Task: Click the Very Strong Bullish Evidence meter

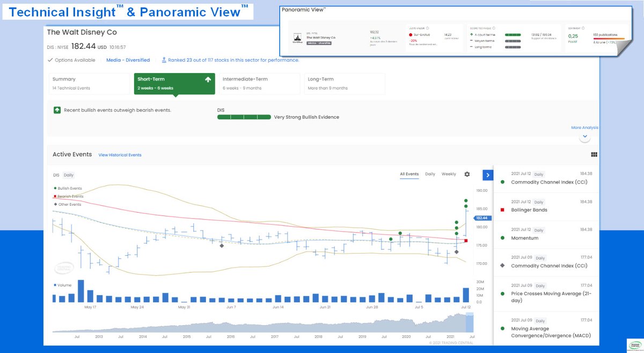Action: tap(244, 117)
